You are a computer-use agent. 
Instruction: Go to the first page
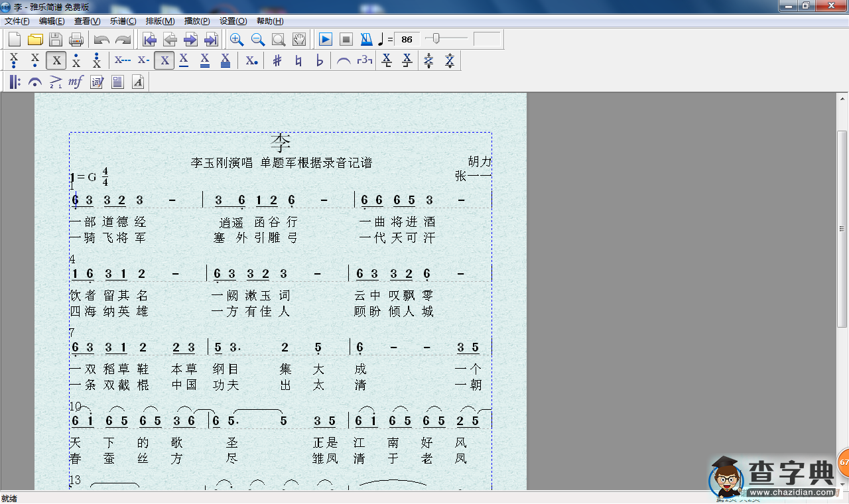pos(150,39)
